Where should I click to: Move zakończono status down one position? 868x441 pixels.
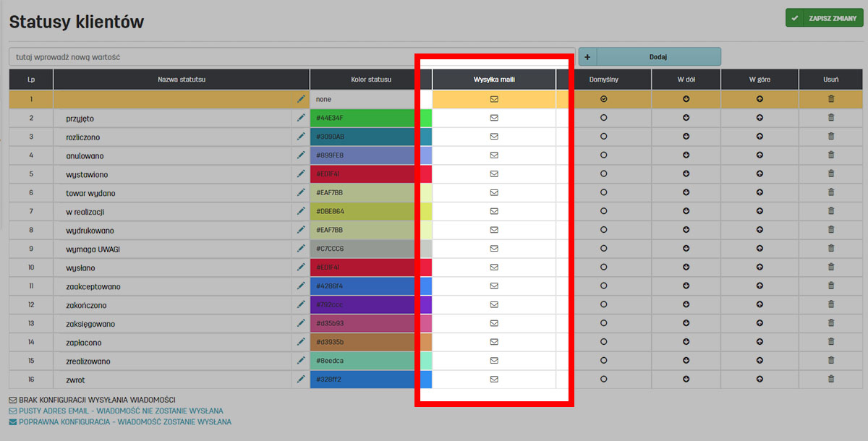coord(686,304)
